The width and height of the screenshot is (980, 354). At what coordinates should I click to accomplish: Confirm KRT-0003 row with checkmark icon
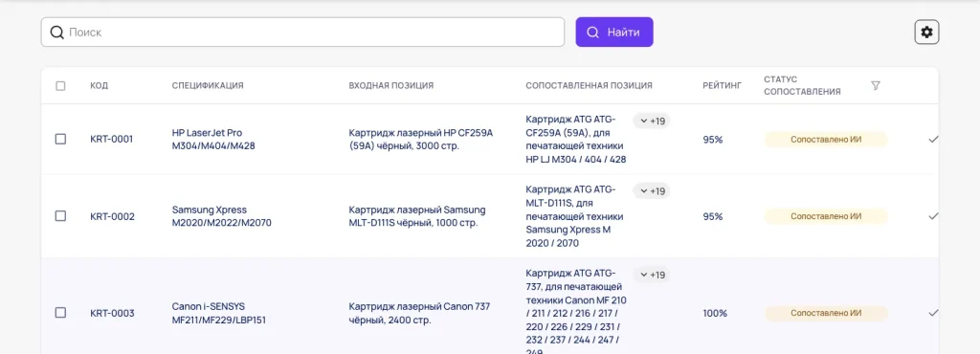click(933, 313)
